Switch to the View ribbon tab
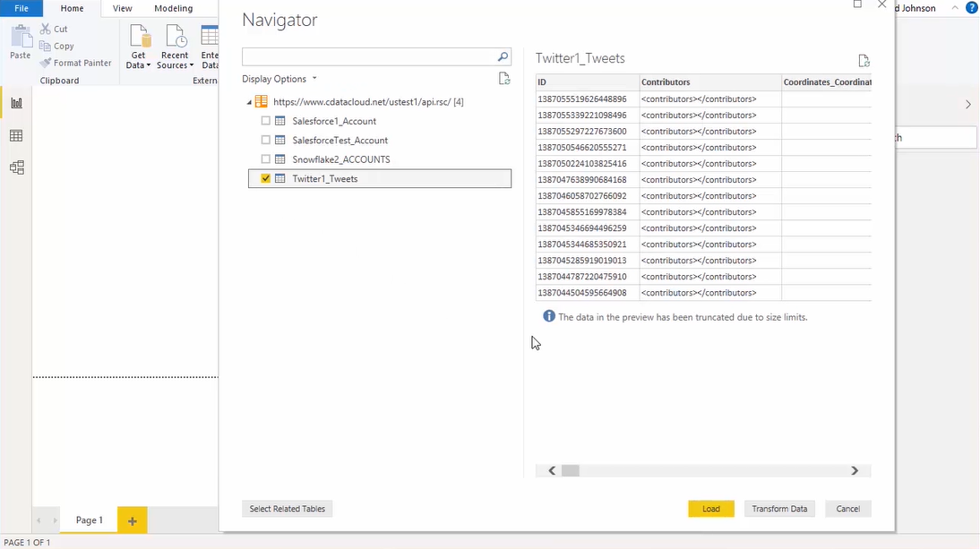This screenshot has width=980, height=549. click(x=122, y=8)
